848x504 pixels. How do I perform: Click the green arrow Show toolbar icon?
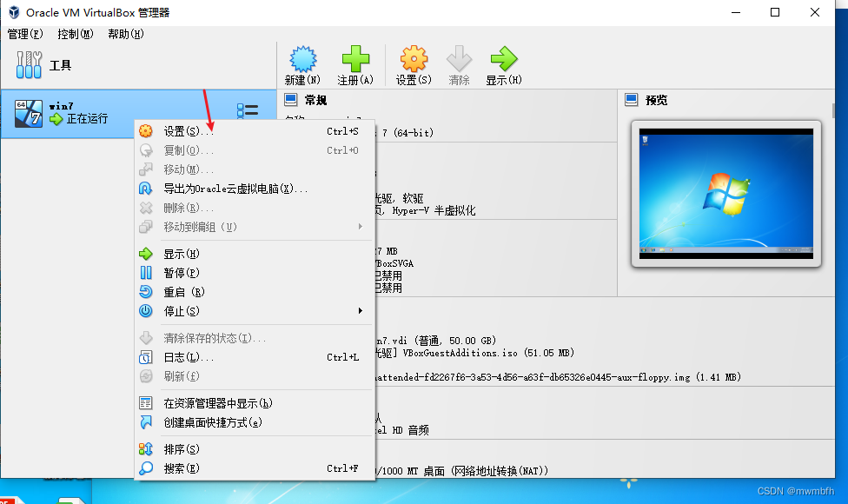504,58
